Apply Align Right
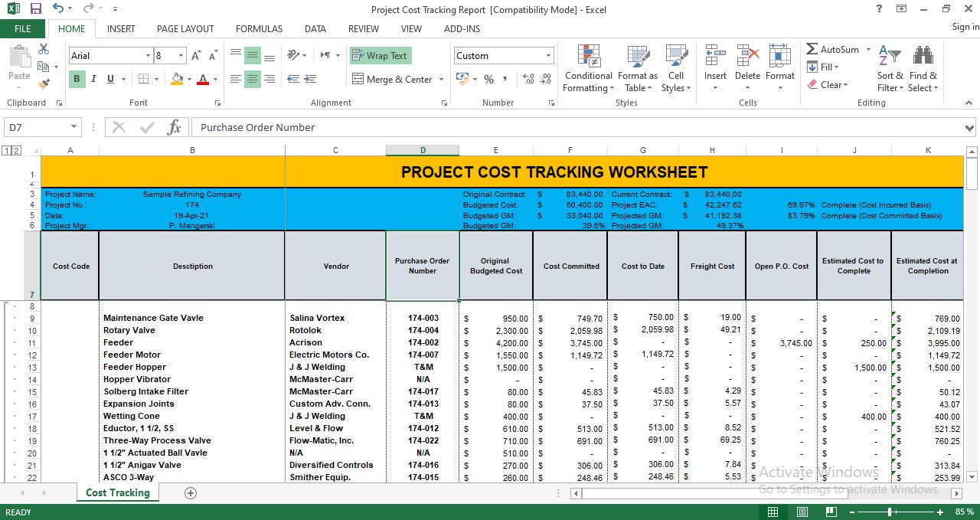The width and height of the screenshot is (980, 520). [269, 79]
